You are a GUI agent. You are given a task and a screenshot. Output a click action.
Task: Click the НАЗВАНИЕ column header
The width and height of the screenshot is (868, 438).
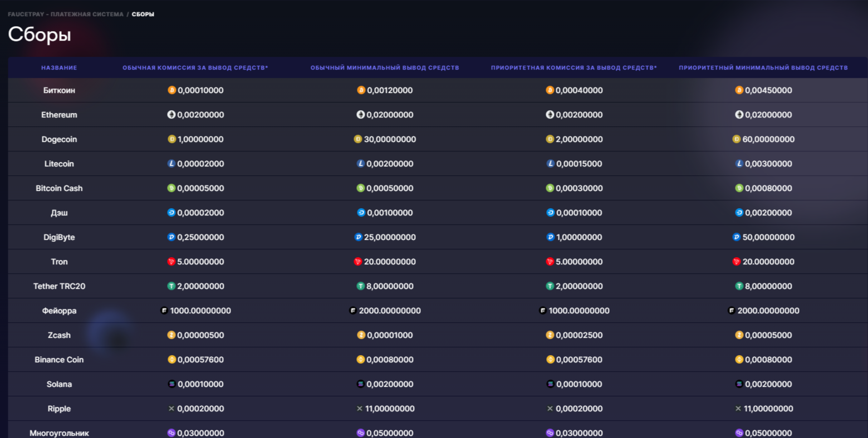tap(59, 68)
